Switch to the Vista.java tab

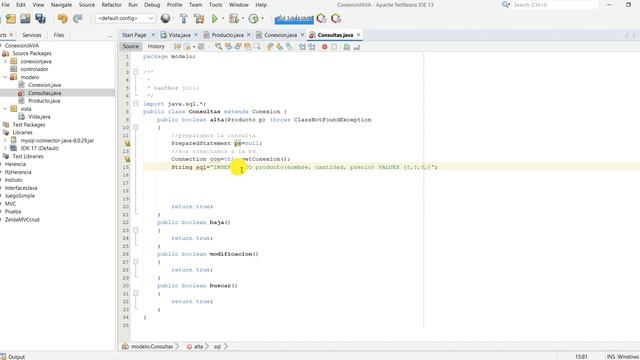(179, 35)
